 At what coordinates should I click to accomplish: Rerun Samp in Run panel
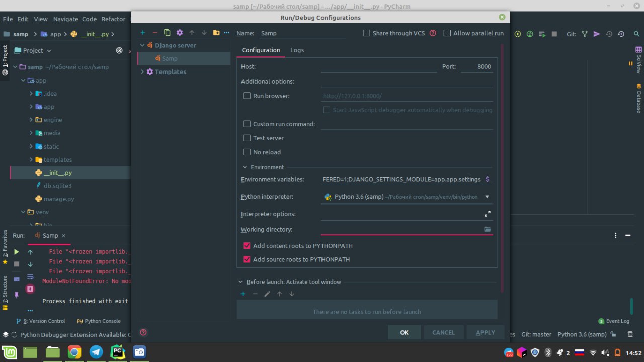(17, 252)
